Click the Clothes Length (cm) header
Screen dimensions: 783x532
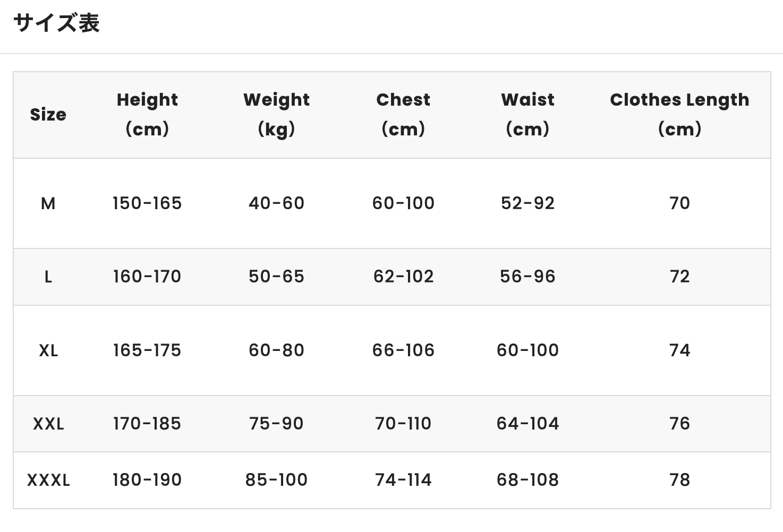pyautogui.click(x=679, y=114)
